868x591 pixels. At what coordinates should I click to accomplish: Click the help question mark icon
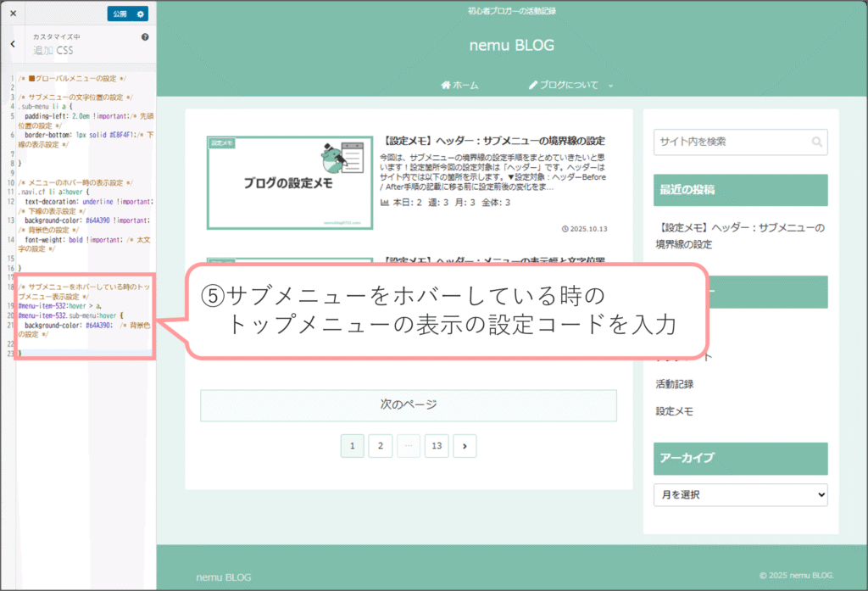coord(145,37)
